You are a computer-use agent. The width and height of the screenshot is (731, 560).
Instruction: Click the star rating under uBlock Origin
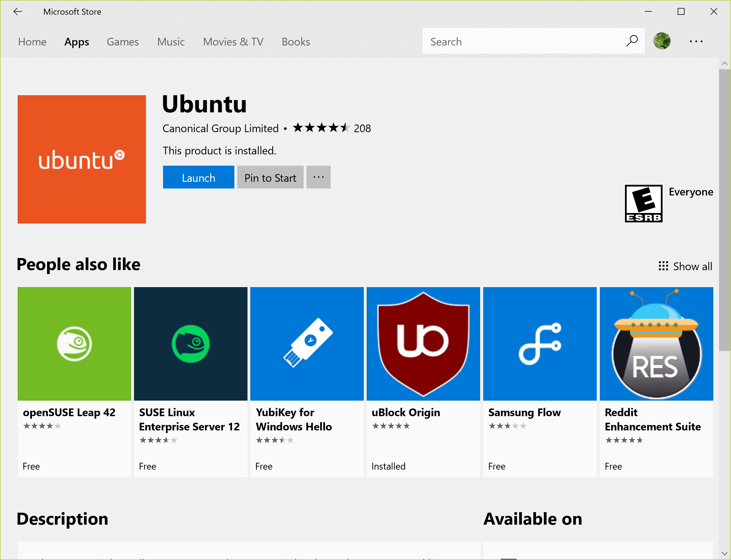pyautogui.click(x=391, y=426)
